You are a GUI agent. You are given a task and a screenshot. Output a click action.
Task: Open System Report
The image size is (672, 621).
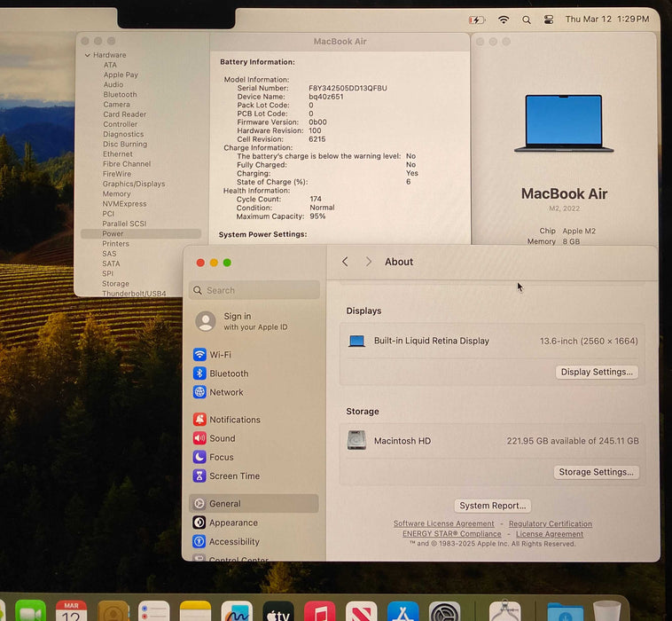(x=492, y=506)
